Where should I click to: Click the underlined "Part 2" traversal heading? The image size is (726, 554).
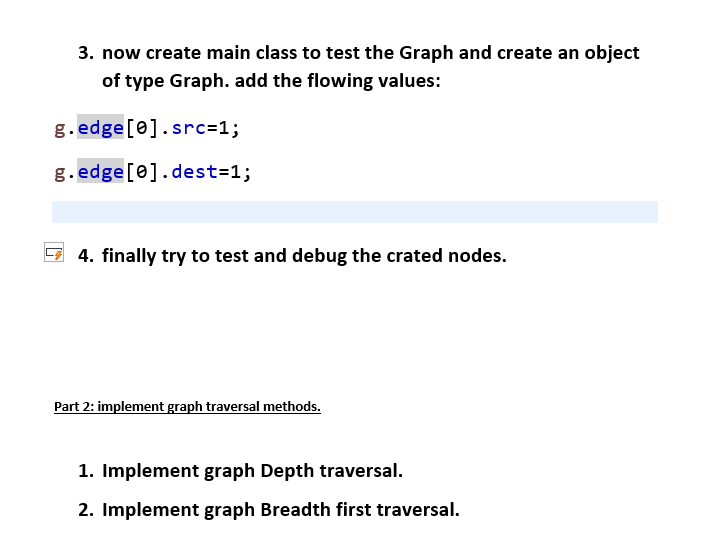[x=187, y=406]
